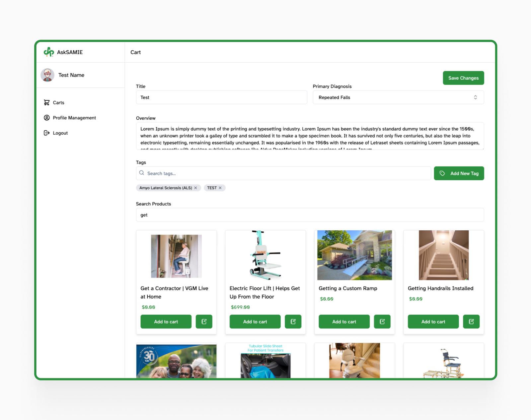Open the notes editor for Getting Handrails Installed
Image resolution: width=531 pixels, height=420 pixels.
(471, 322)
